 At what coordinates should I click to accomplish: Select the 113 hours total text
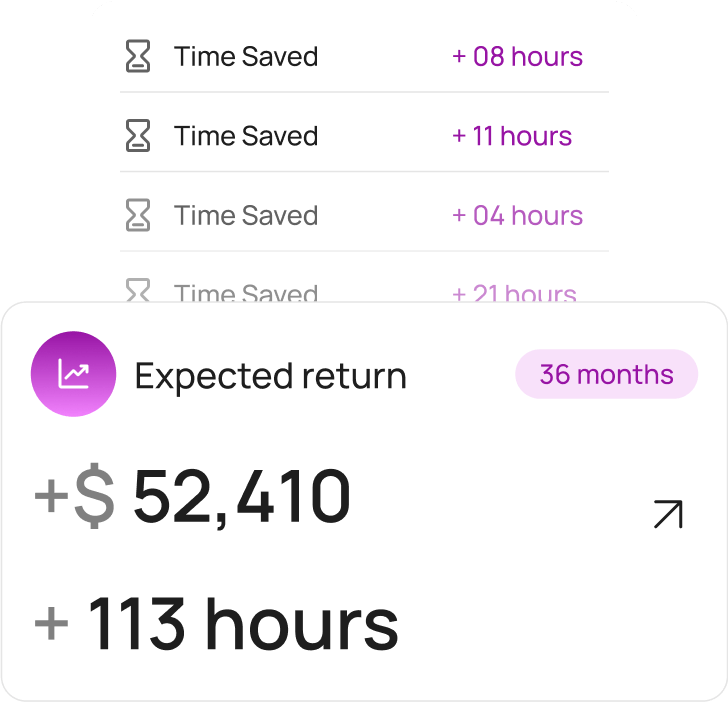click(x=243, y=624)
